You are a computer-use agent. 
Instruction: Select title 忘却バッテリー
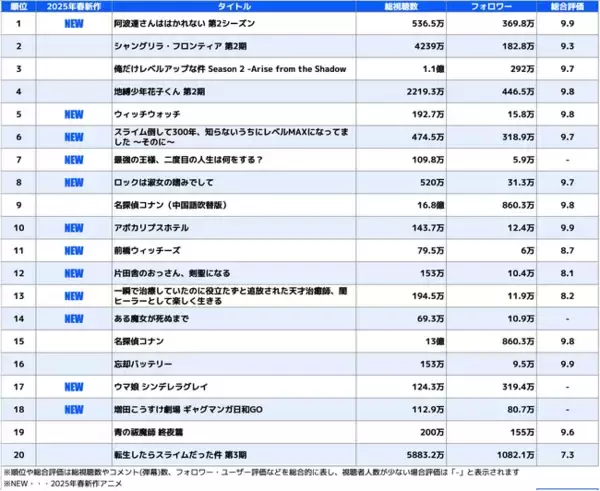(143, 364)
